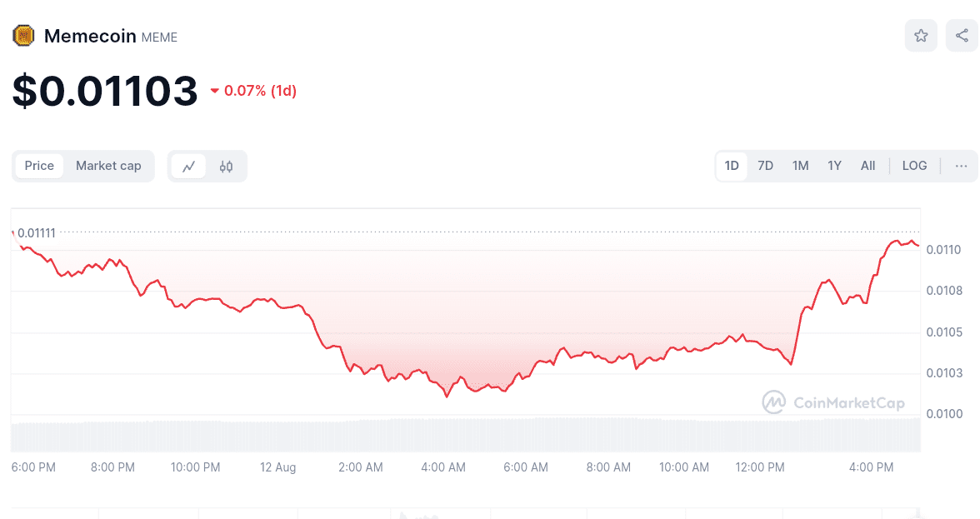Switch chart to 1Y range
980x519 pixels.
click(x=834, y=166)
